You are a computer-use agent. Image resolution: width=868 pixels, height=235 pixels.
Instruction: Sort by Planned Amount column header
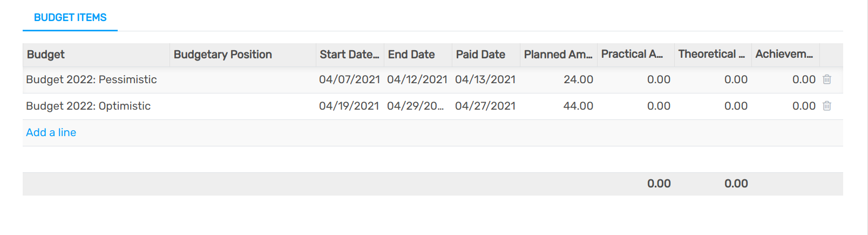(x=558, y=55)
